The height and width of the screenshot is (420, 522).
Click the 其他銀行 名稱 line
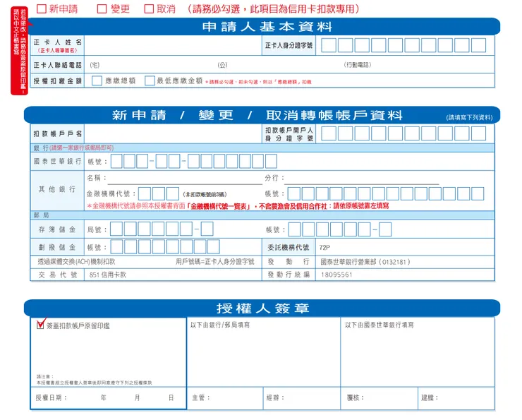(185, 178)
